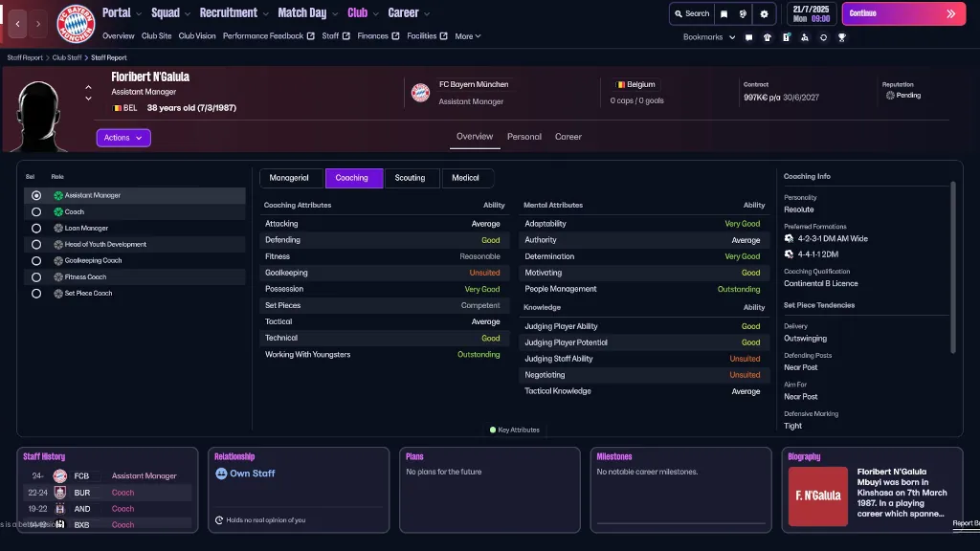The height and width of the screenshot is (551, 980).
Task: Select the Coach role radio button
Action: pos(36,212)
